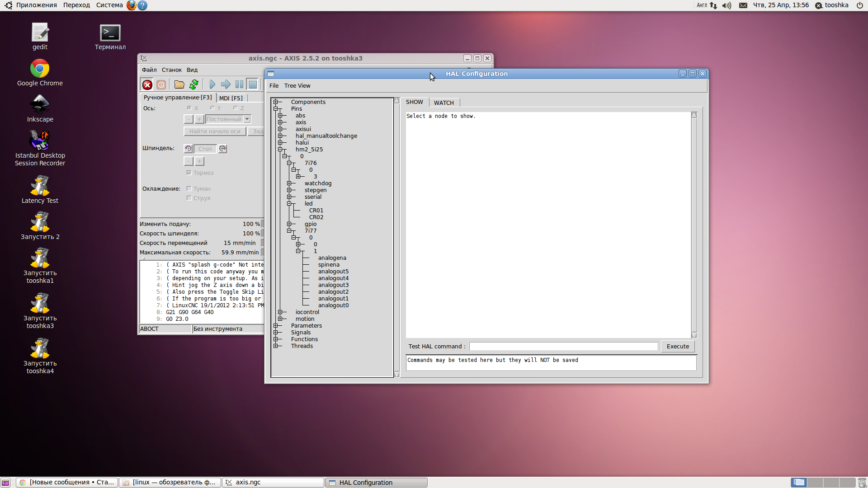Toggle the machine power toolbar icon

[x=161, y=84]
